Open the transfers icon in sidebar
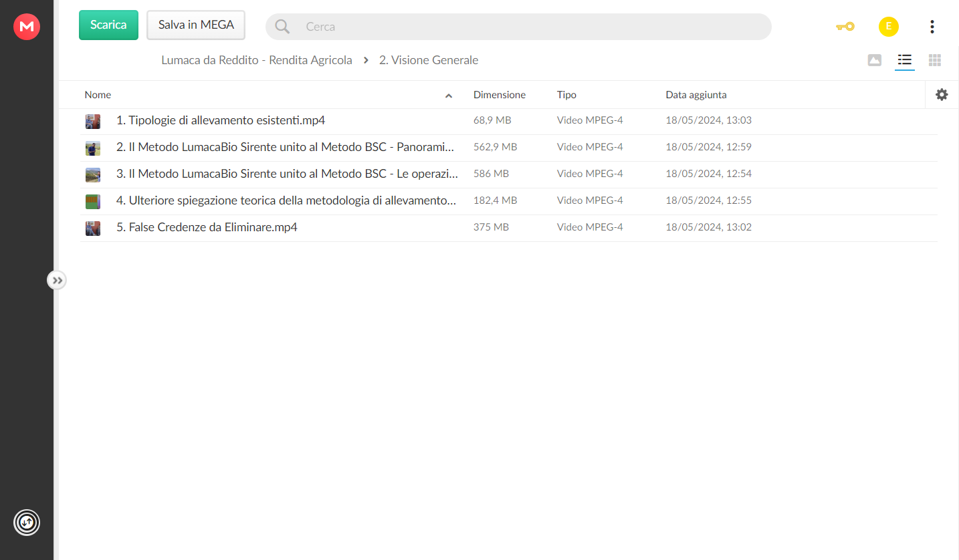 pyautogui.click(x=27, y=523)
